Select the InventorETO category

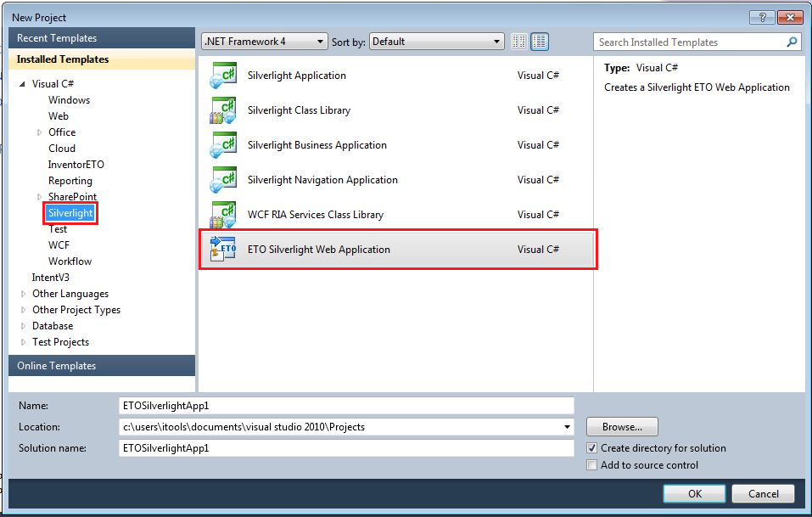76,164
